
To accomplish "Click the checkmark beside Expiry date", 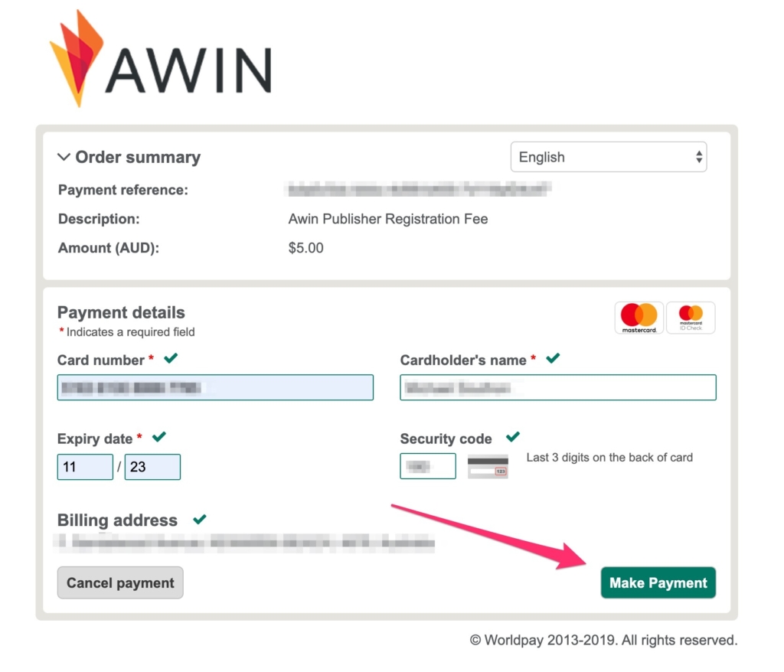I will click(158, 437).
